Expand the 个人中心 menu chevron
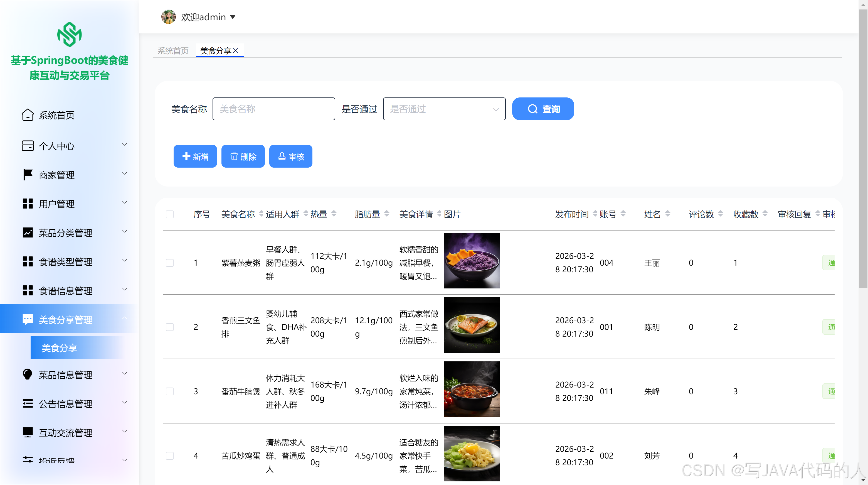This screenshot has height=485, width=868. point(125,144)
